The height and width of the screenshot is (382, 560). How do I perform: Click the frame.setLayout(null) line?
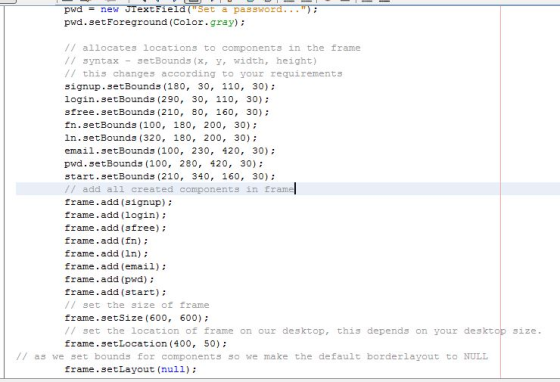coord(130,369)
